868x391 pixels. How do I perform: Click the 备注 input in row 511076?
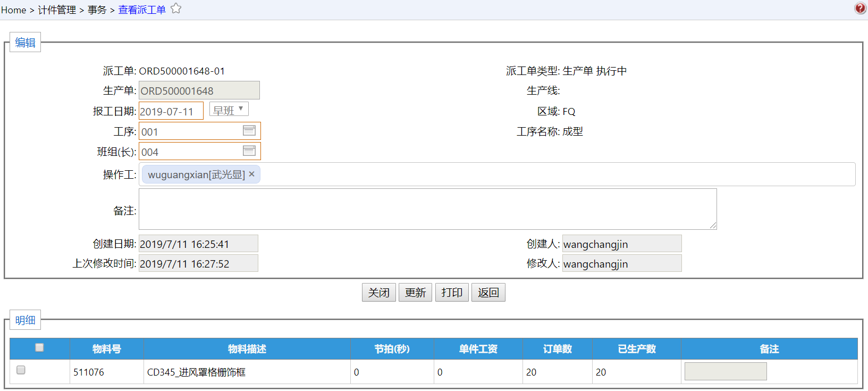pos(726,371)
